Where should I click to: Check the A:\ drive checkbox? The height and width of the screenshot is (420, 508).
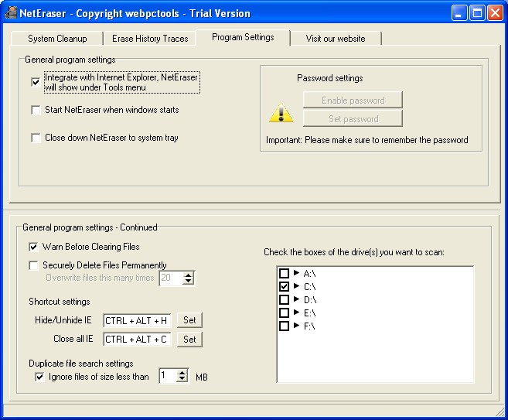(284, 274)
